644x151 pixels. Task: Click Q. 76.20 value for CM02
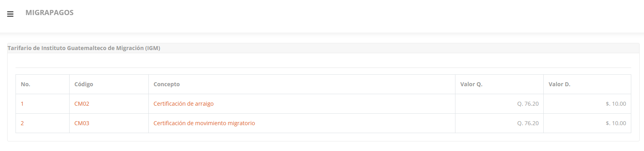[528, 104]
